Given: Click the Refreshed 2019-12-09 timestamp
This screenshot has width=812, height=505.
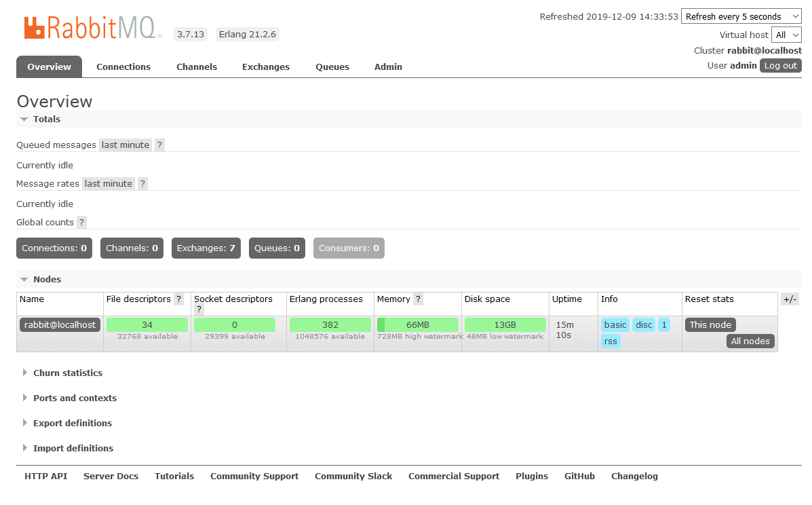Looking at the screenshot, I should click(608, 16).
